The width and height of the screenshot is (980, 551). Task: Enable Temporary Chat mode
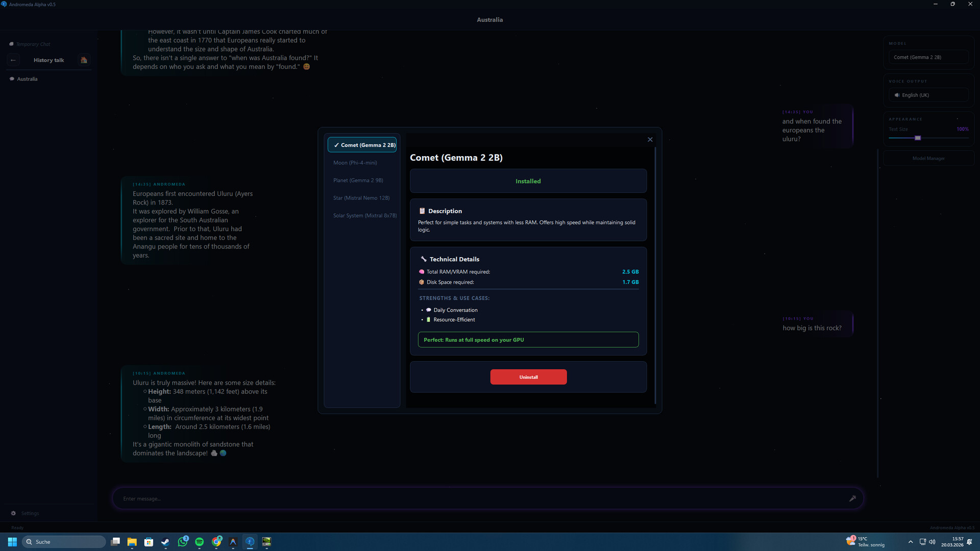pyautogui.click(x=33, y=44)
